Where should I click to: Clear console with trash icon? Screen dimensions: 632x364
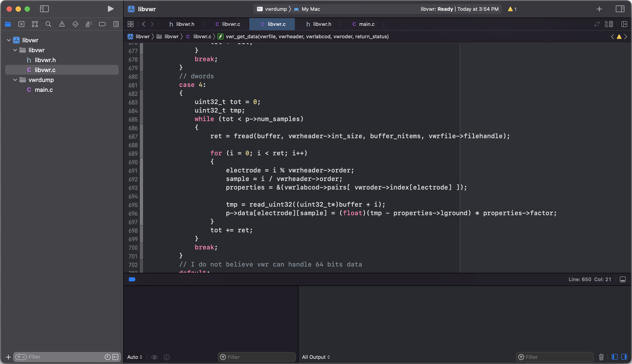pyautogui.click(x=601, y=357)
